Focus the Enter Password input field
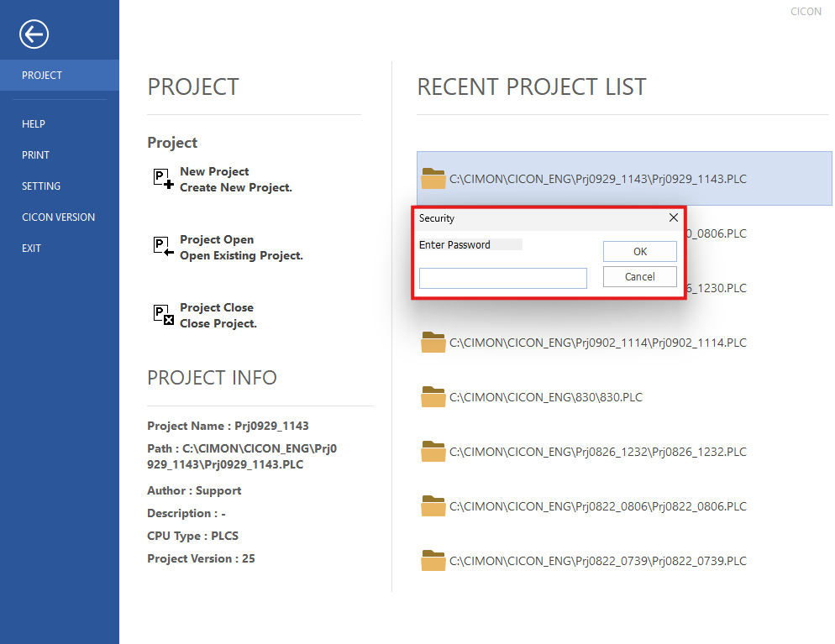The height and width of the screenshot is (644, 835). point(502,279)
